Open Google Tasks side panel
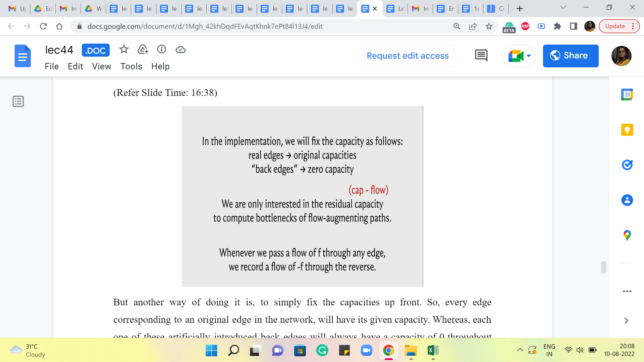 pyautogui.click(x=627, y=165)
